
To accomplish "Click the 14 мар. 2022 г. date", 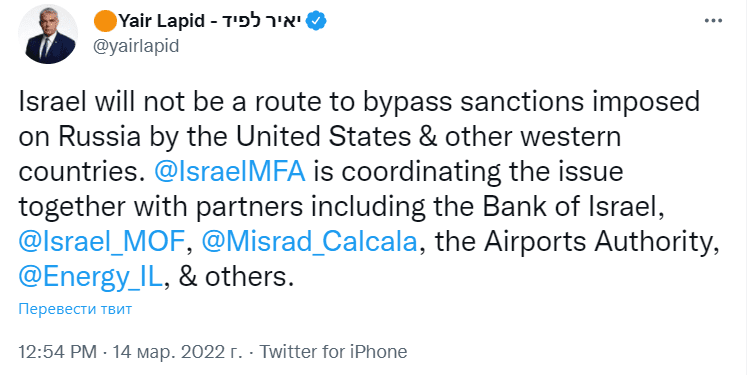I will (177, 352).
